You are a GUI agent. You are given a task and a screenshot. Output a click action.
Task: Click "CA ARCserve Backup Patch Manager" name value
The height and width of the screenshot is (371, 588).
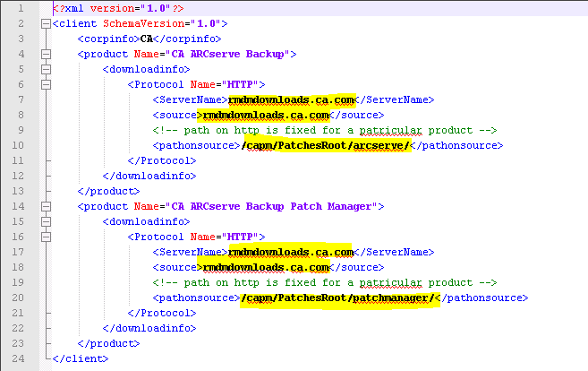tap(271, 206)
